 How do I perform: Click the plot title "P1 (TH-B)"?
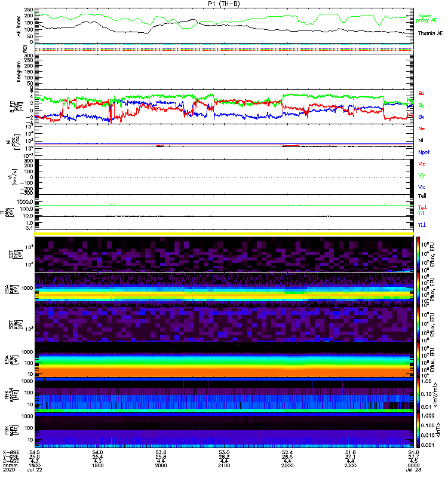[223, 4]
